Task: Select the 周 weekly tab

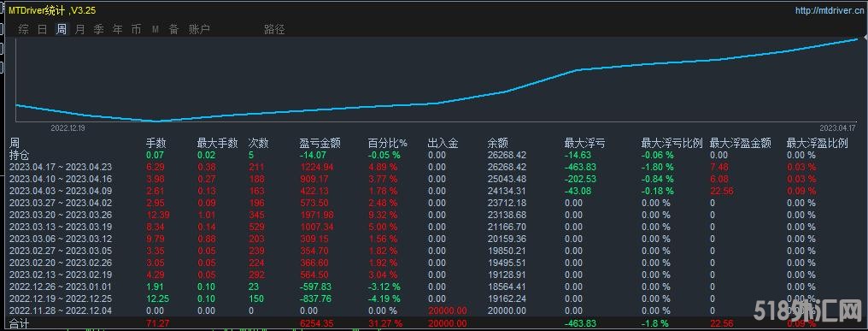Action: [x=62, y=29]
